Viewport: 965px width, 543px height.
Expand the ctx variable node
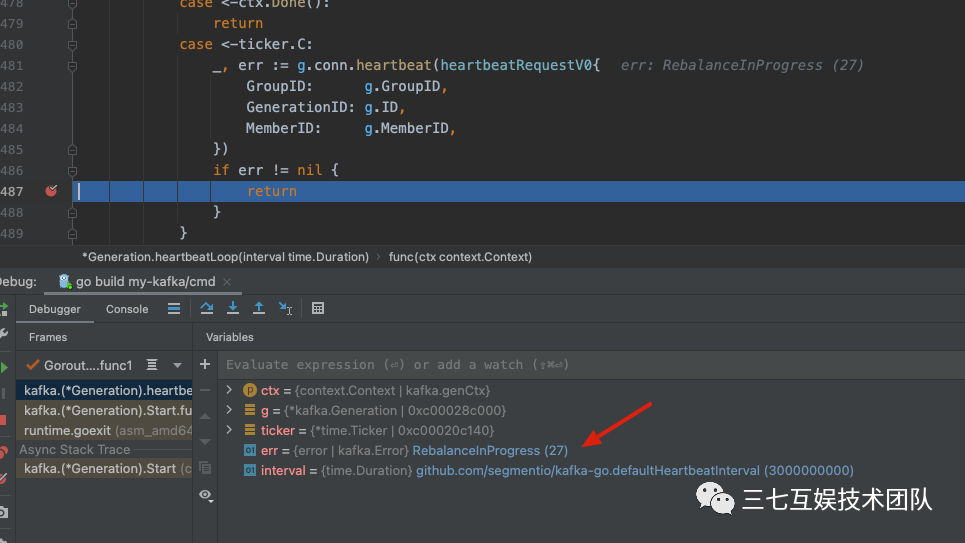tap(230, 390)
